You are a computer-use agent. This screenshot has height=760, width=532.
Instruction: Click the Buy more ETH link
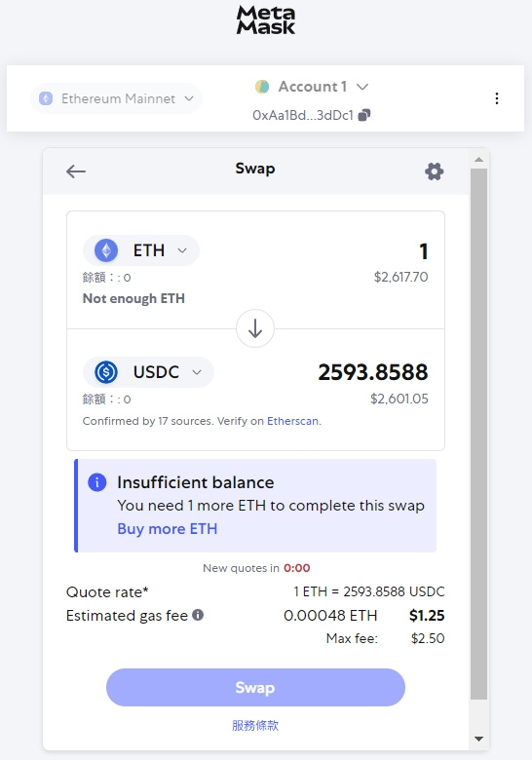click(168, 529)
